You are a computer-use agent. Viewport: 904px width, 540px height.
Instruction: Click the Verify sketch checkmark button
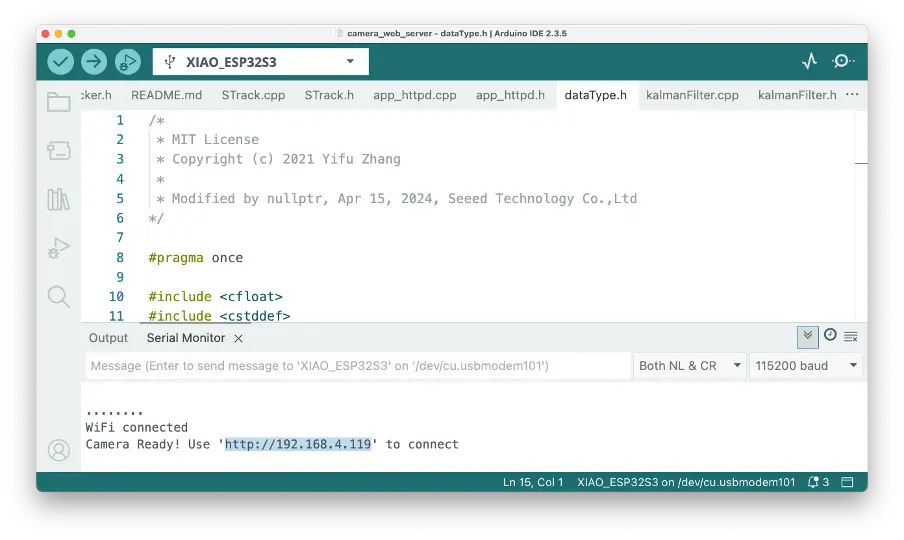61,62
